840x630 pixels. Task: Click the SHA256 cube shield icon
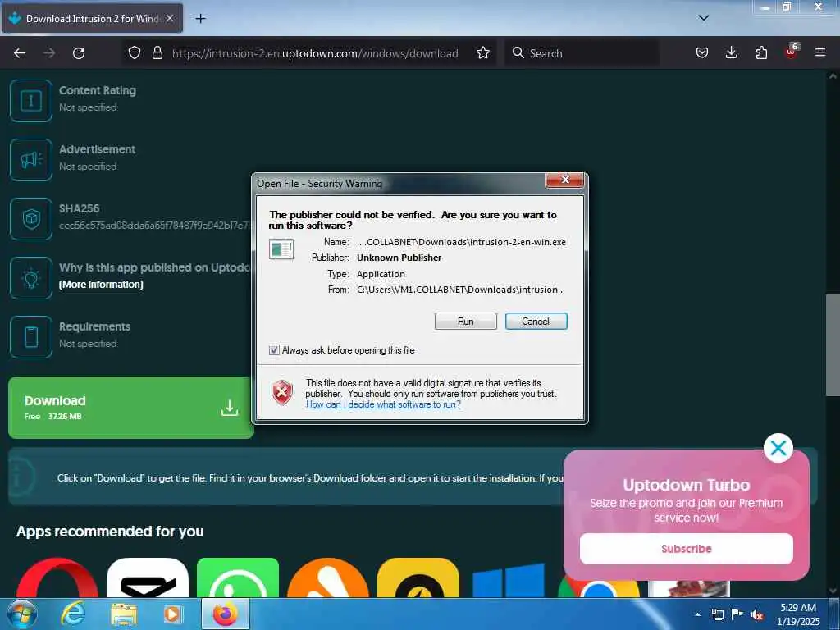(x=31, y=218)
